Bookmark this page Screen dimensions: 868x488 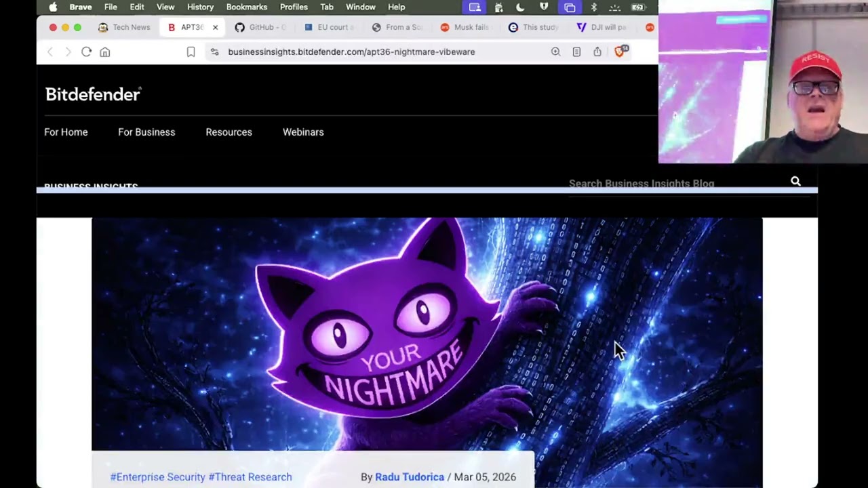tap(191, 52)
